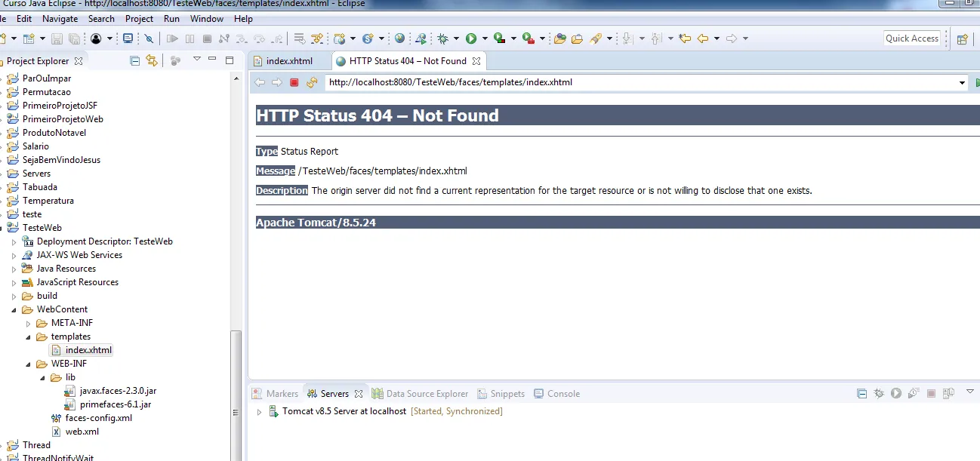Click Collapse All in Project Explorer
Image resolution: width=980 pixels, height=461 pixels.
click(135, 60)
